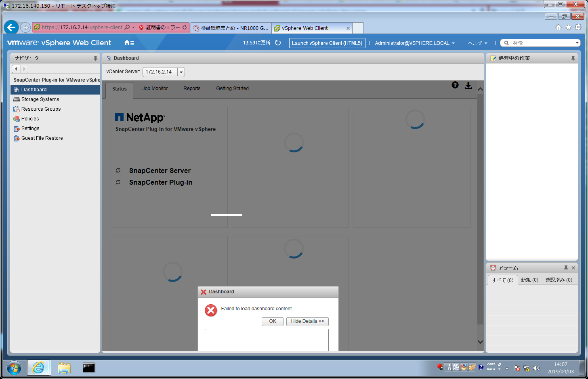Pin the ナビゲータ navigator panel
The width and height of the screenshot is (588, 379).
[95, 58]
